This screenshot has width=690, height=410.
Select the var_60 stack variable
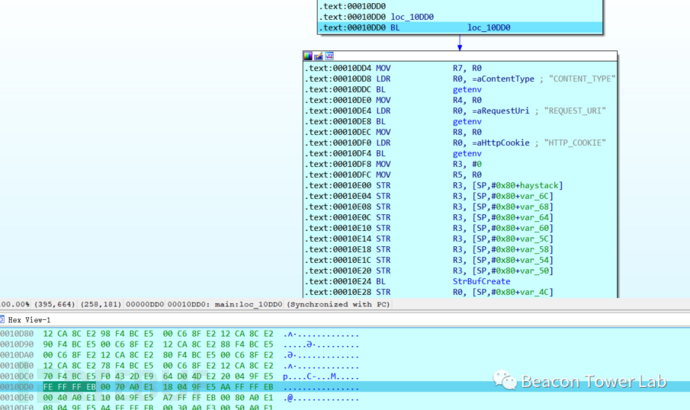534,228
